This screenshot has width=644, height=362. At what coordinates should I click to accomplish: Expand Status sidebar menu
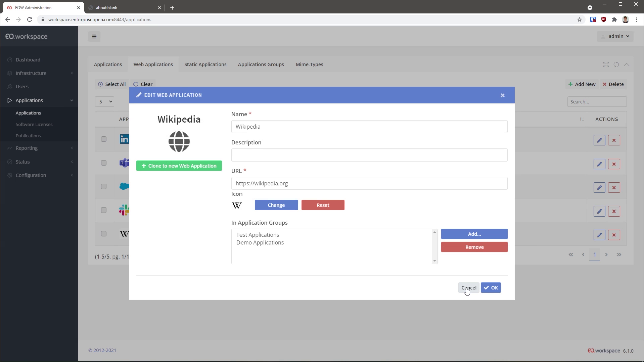tap(39, 162)
